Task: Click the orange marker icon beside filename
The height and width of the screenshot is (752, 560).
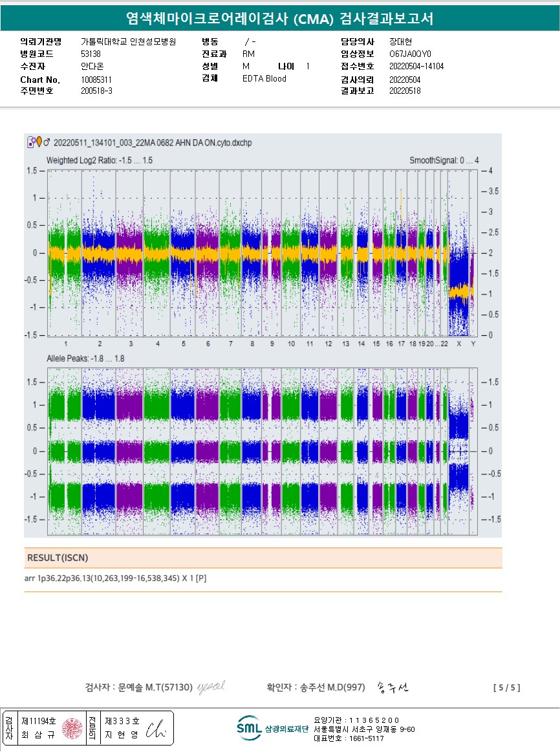Action: click(38, 142)
